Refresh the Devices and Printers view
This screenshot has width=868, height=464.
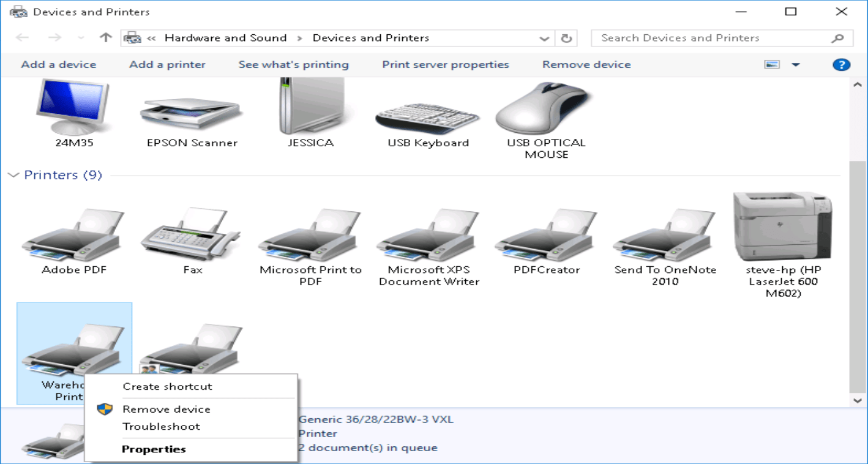tap(566, 38)
